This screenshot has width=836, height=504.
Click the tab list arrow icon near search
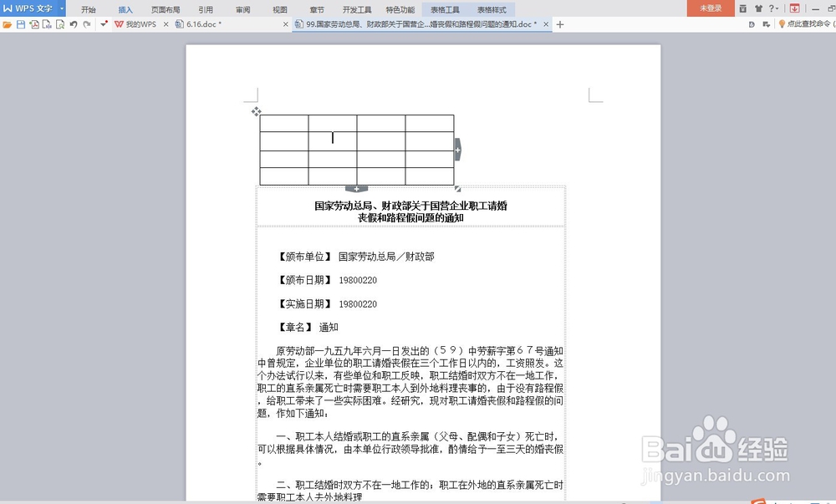pyautogui.click(x=766, y=24)
